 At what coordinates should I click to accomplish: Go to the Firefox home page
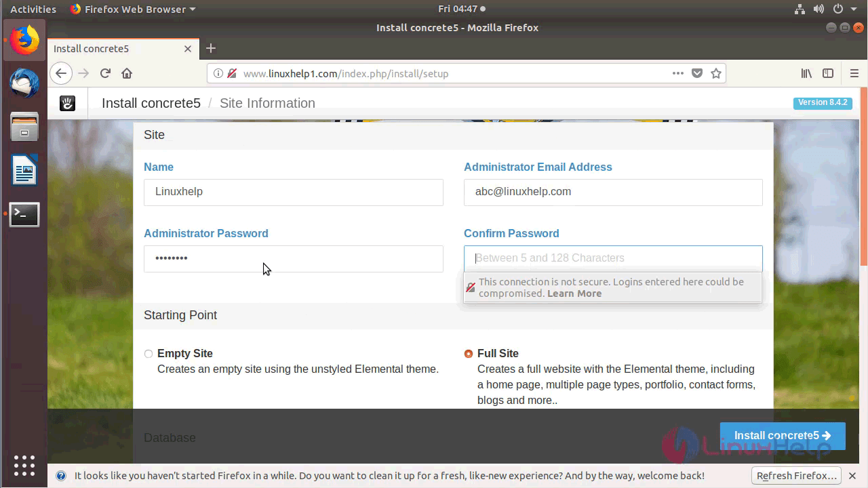[x=127, y=73]
